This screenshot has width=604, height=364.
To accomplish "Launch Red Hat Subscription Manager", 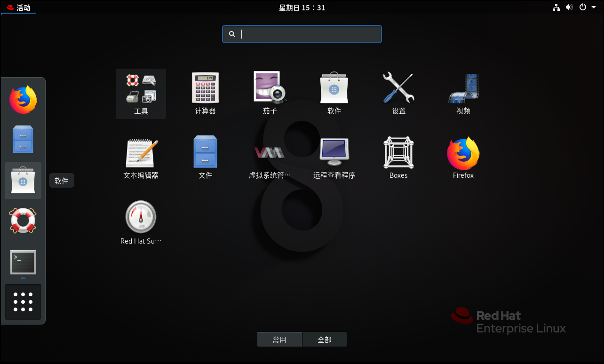I will [141, 222].
